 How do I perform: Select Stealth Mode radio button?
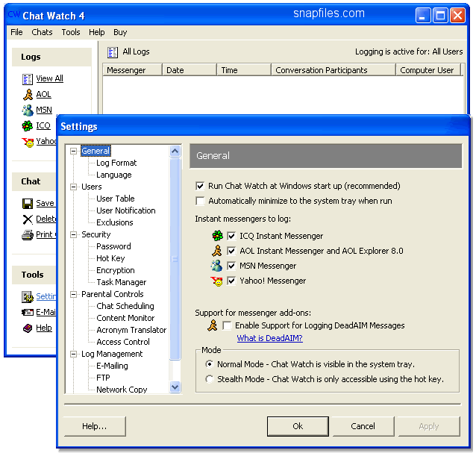[x=210, y=379]
